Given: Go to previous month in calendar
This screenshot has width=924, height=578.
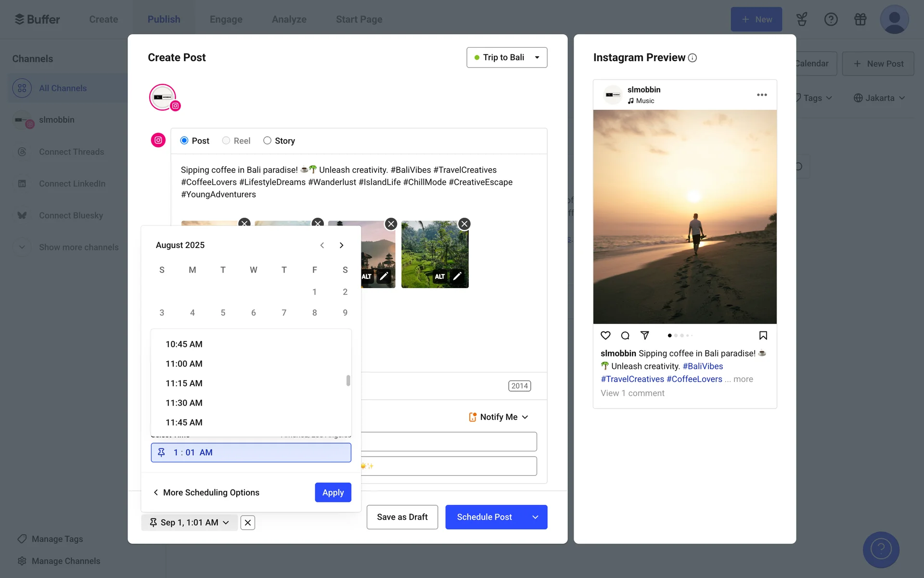Looking at the screenshot, I should tap(322, 245).
